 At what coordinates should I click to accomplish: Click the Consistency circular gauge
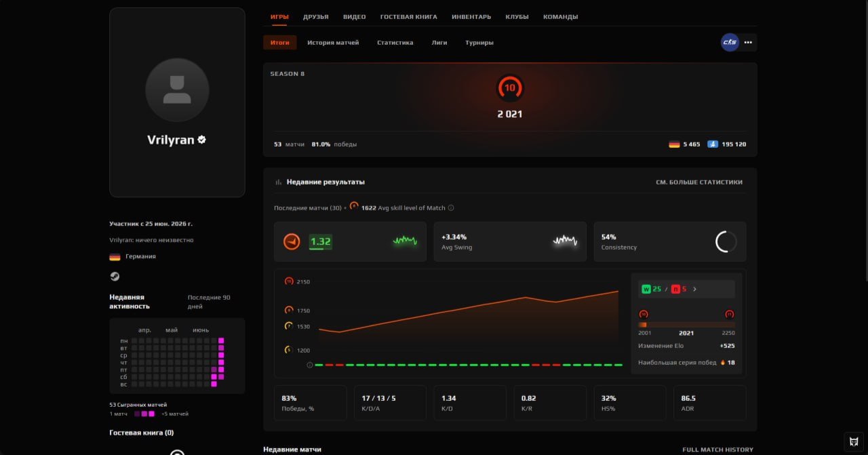point(726,241)
